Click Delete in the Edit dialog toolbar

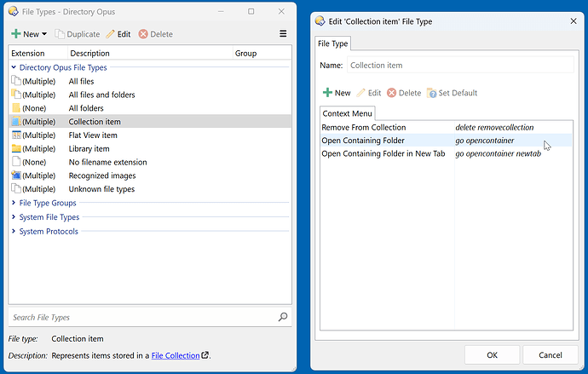tap(403, 93)
